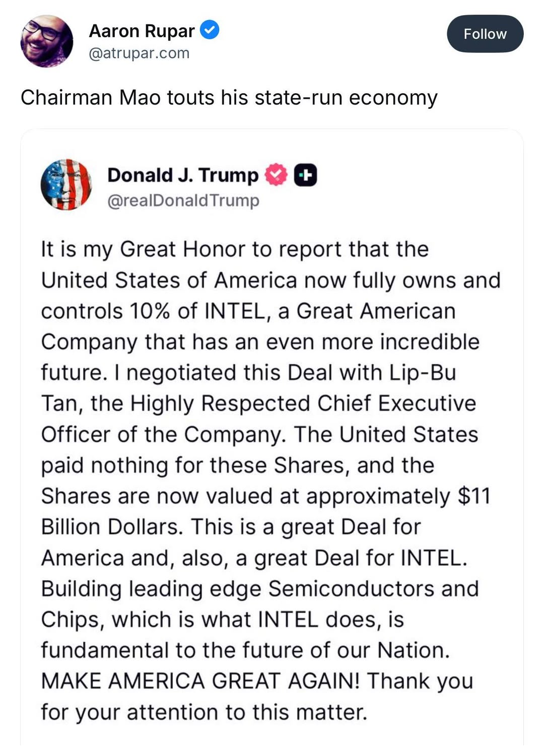544x756 pixels.
Task: Open Aaron Rupar's profile picture
Action: pos(47,41)
